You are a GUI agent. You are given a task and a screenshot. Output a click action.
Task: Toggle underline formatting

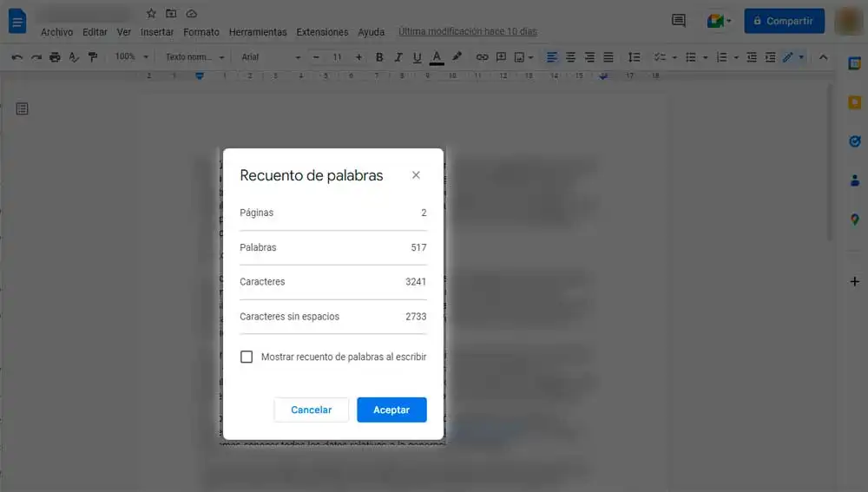pyautogui.click(x=417, y=57)
